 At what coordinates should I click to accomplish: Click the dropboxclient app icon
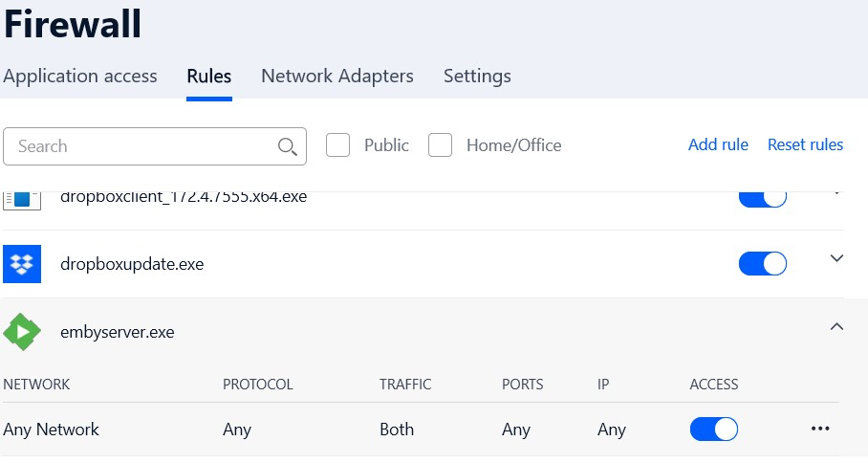tap(22, 199)
